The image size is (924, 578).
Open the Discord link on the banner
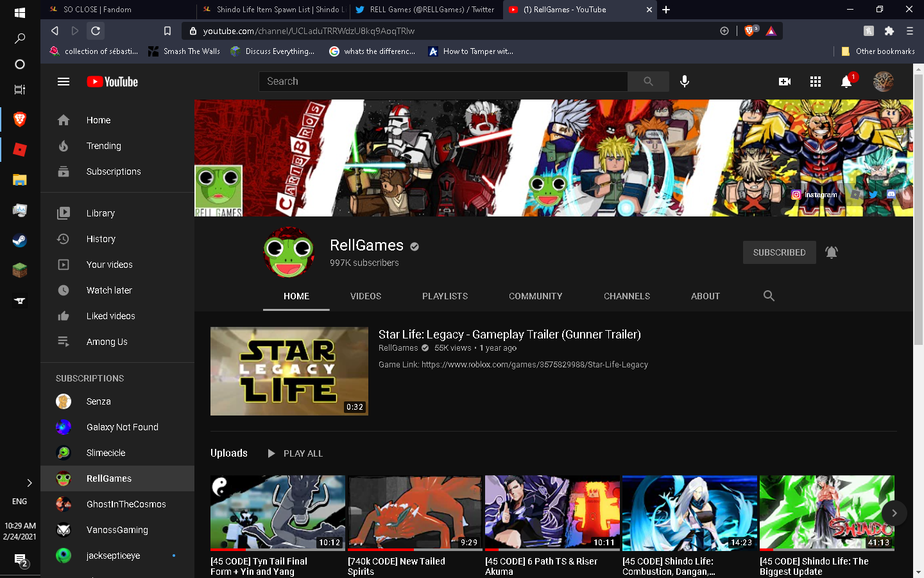[x=891, y=194]
